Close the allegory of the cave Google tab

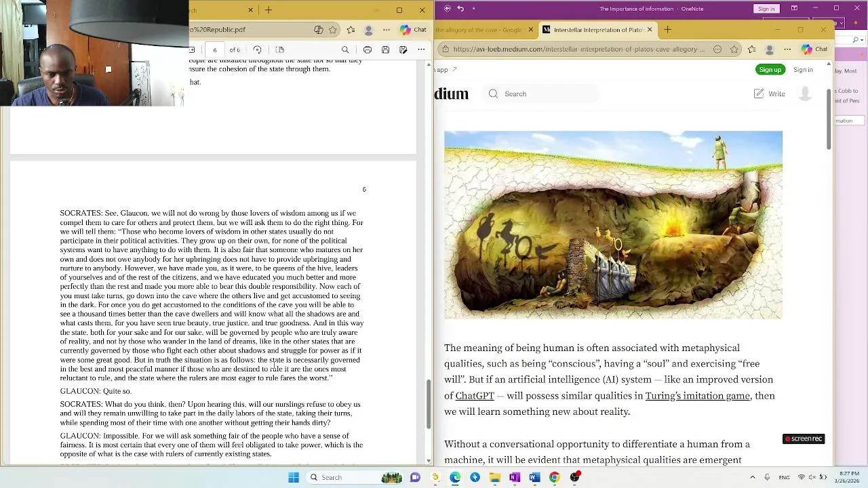[531, 30]
